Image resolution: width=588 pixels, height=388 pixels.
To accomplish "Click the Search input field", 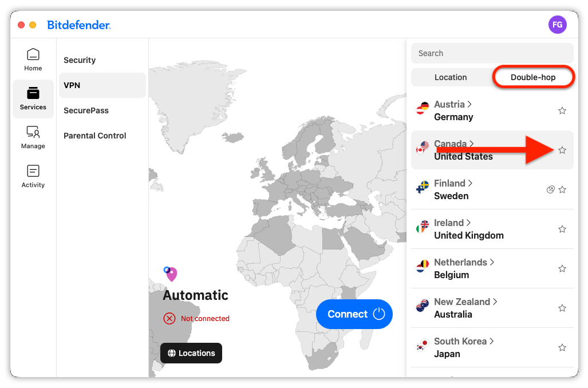I will (x=492, y=53).
